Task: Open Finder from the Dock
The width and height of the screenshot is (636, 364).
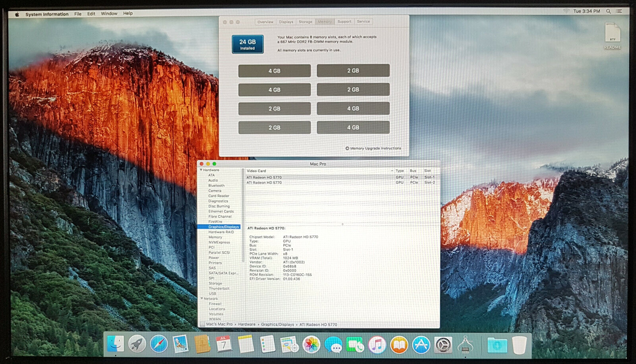Action: (115, 344)
